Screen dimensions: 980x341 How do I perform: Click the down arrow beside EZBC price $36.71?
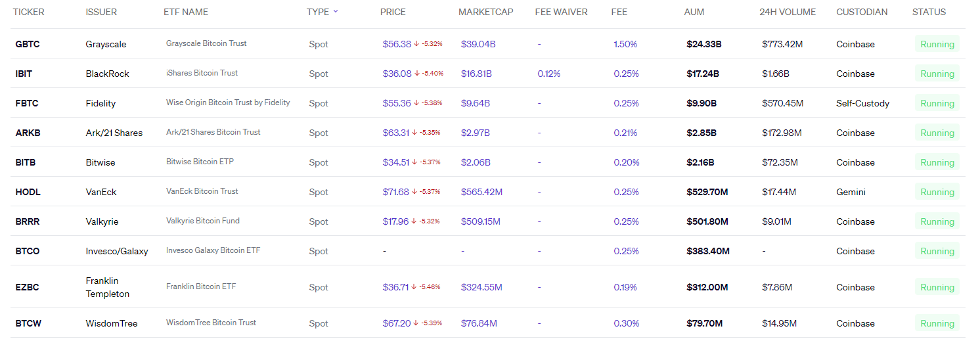pos(414,287)
